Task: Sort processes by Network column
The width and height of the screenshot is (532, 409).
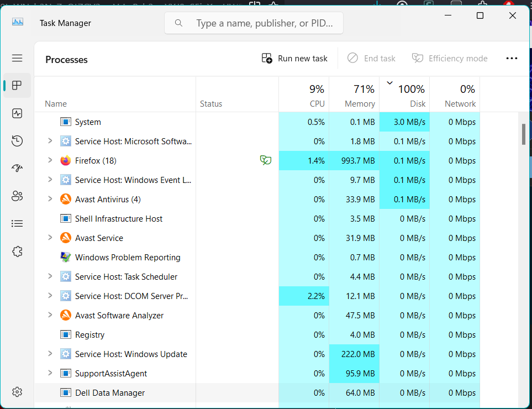Action: (x=455, y=95)
